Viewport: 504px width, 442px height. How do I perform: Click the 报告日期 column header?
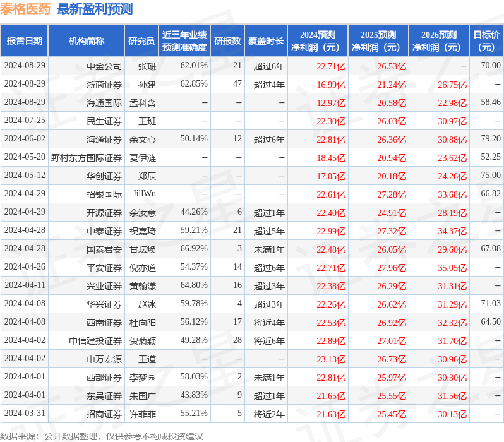25,41
